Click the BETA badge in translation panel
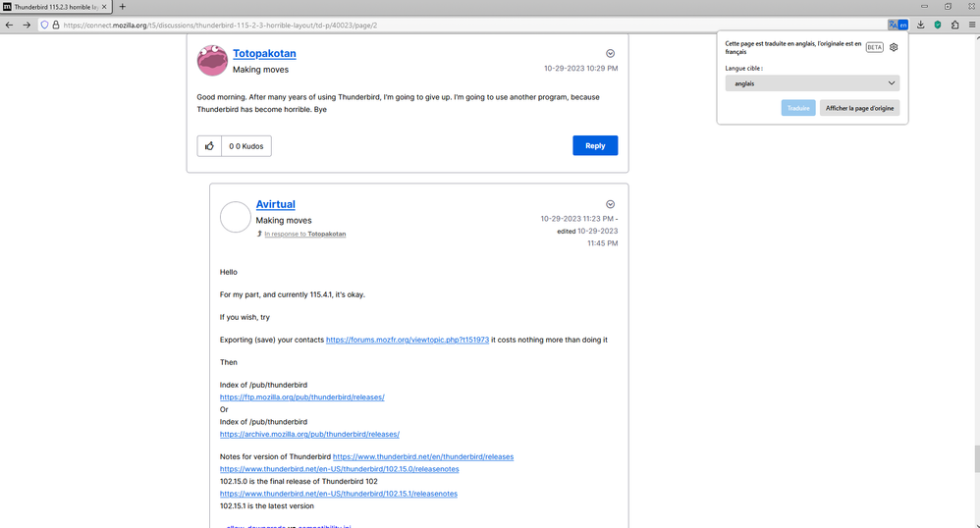Screen dimensions: 980x528 (874, 47)
